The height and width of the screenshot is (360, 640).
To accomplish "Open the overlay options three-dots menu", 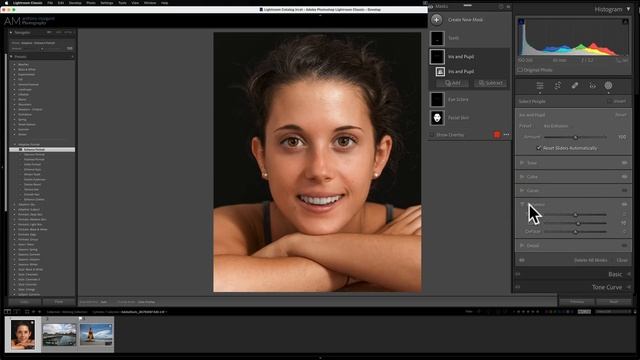I will point(506,135).
